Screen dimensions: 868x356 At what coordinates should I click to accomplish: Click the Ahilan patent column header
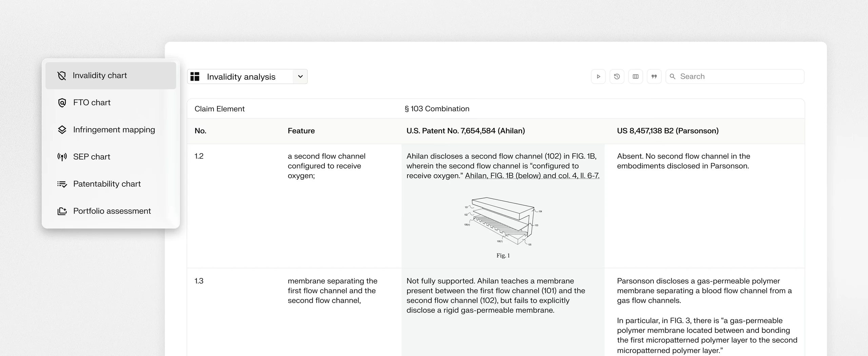(466, 131)
